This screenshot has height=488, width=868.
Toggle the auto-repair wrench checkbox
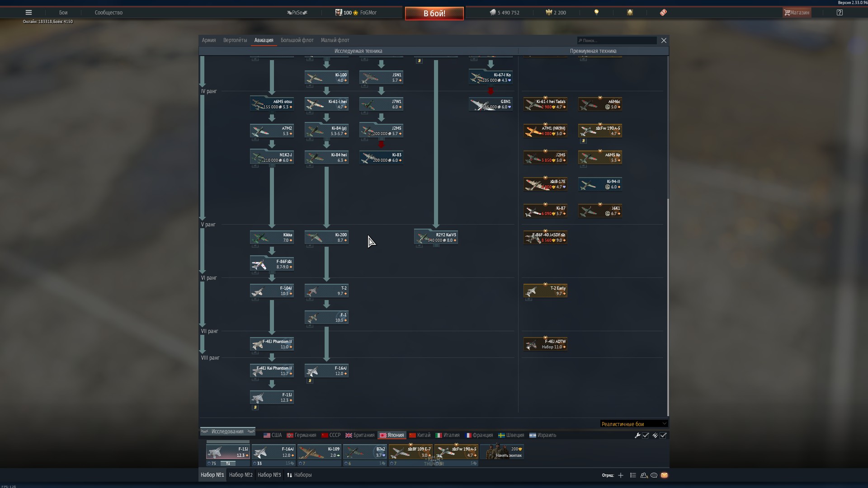[646, 436]
